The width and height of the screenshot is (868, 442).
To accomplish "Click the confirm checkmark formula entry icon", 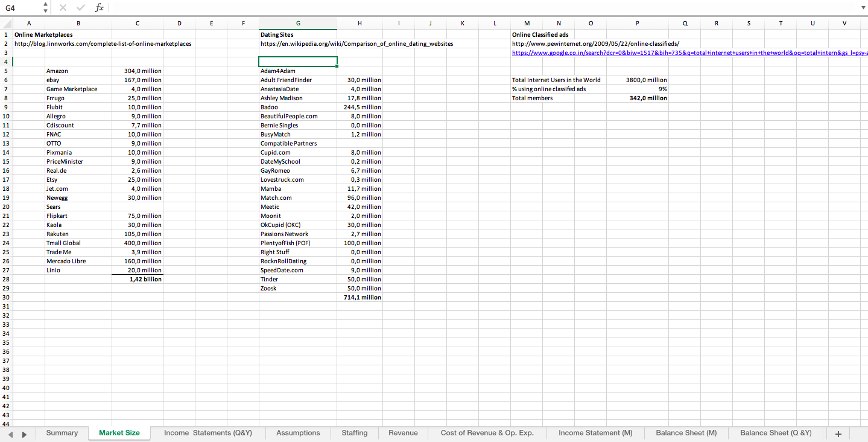I will 81,7.
